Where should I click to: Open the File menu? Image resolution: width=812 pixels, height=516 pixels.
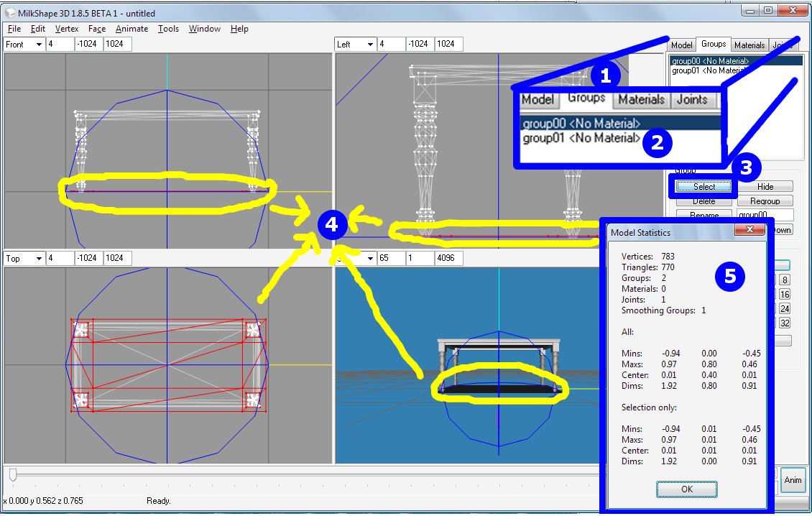tap(14, 29)
